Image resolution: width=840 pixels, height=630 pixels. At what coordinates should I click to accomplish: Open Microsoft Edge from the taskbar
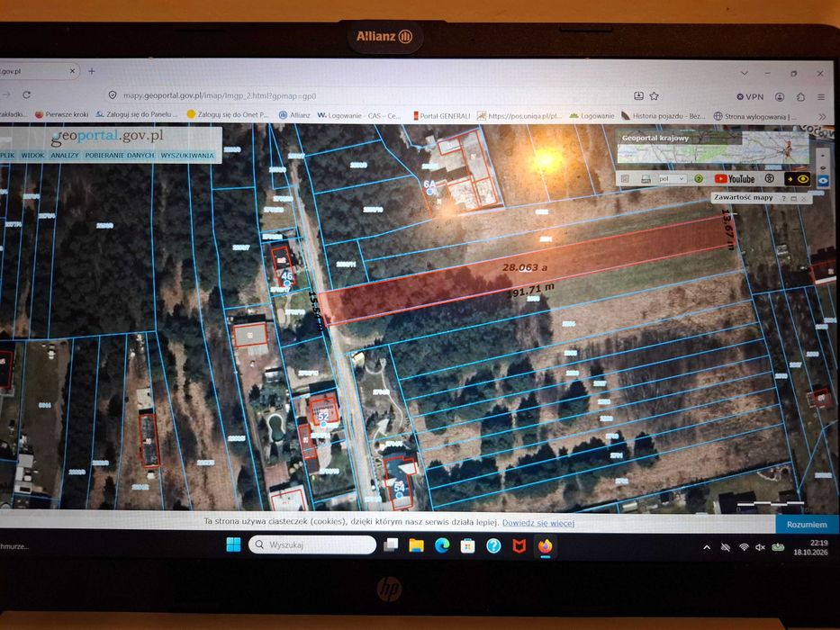coord(442,545)
